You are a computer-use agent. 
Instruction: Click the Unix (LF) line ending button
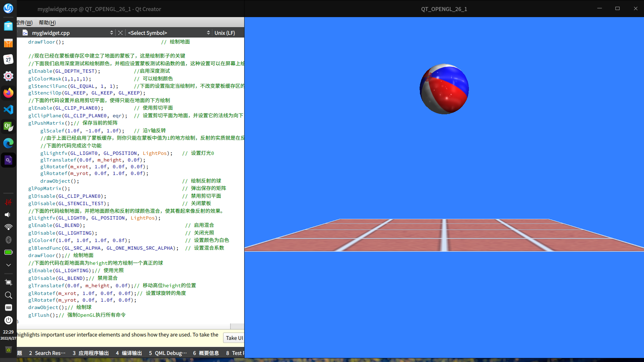pyautogui.click(x=224, y=33)
